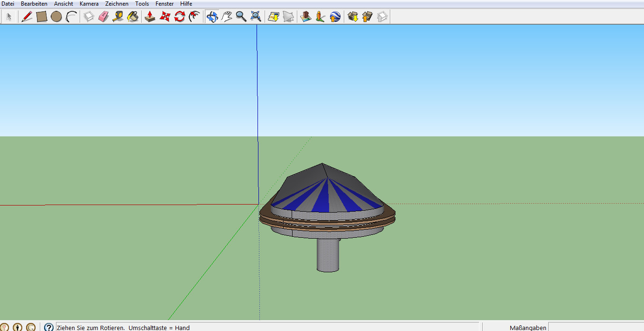
Task: Click the Maßangaben measurement input box
Action: 596,327
